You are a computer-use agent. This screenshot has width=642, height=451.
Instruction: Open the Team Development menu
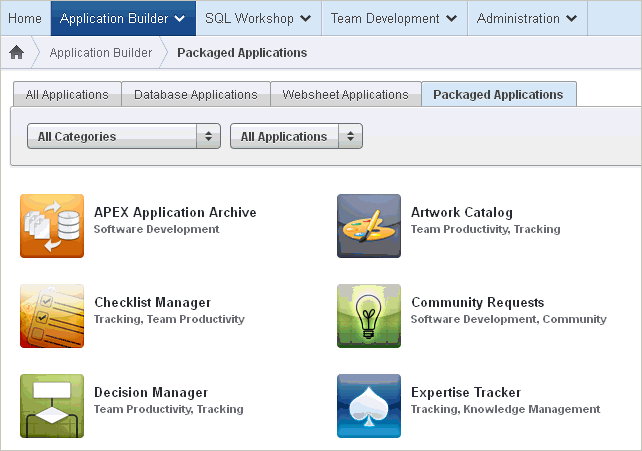tap(395, 18)
